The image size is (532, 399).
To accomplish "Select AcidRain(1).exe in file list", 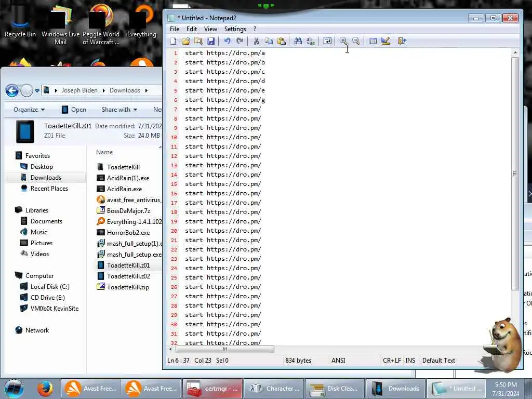I will (123, 178).
